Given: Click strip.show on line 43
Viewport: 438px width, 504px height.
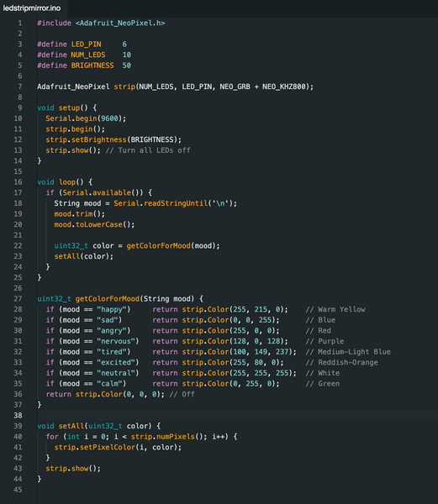Looking at the screenshot, I should click(67, 469).
